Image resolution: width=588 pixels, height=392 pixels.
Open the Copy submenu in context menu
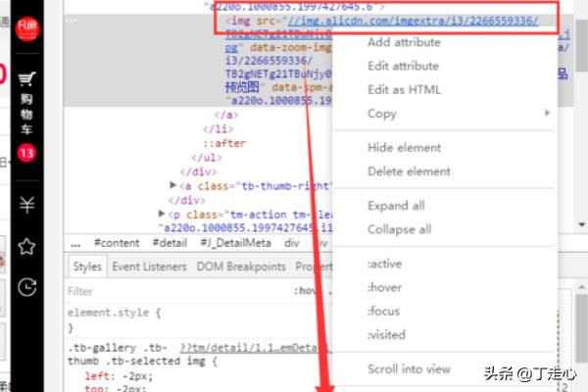click(x=382, y=114)
